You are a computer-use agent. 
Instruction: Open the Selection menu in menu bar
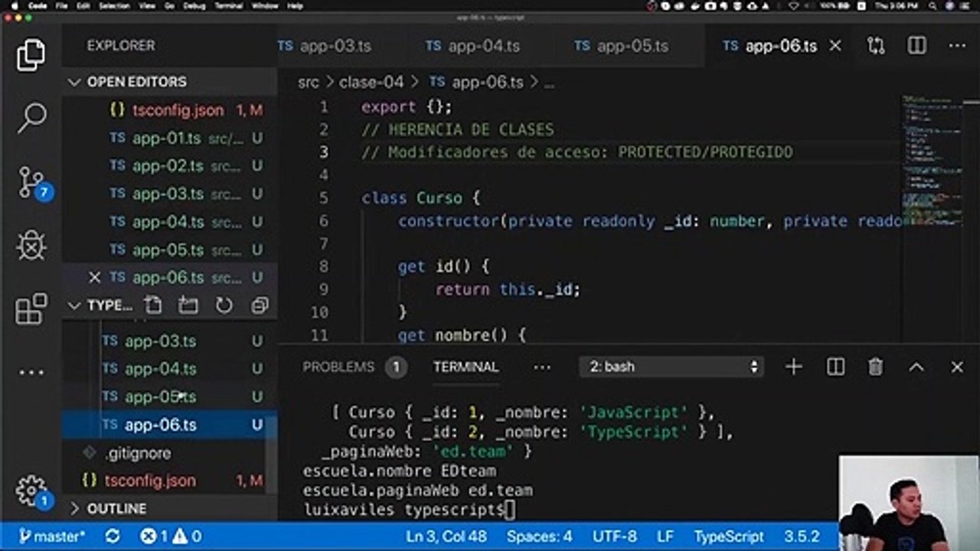click(114, 5)
